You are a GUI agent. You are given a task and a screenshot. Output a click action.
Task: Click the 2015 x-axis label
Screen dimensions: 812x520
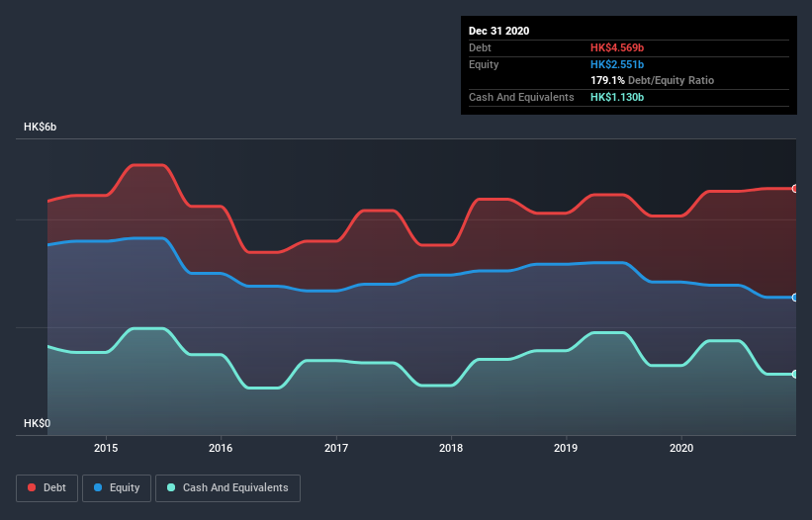click(106, 448)
